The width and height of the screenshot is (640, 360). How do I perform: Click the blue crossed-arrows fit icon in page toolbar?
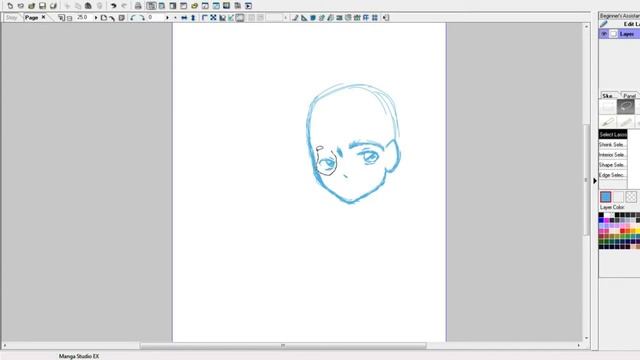point(213,18)
